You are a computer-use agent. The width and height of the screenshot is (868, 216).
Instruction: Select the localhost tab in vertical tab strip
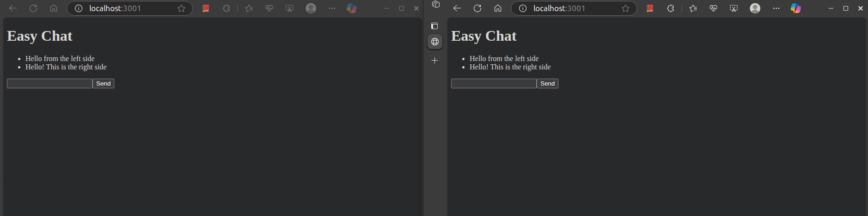[x=434, y=42]
